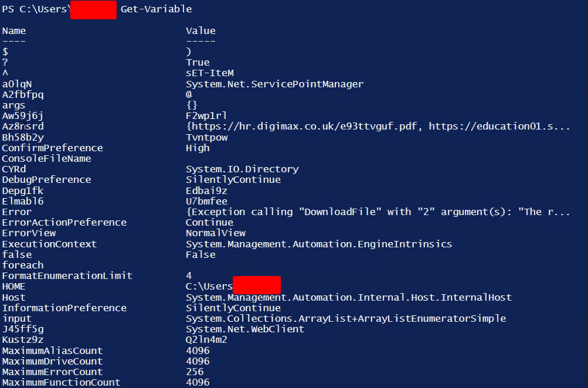This screenshot has width=588, height=388.
Task: Click the ArrayListEnumeratorSimple input value
Action: [x=345, y=318]
